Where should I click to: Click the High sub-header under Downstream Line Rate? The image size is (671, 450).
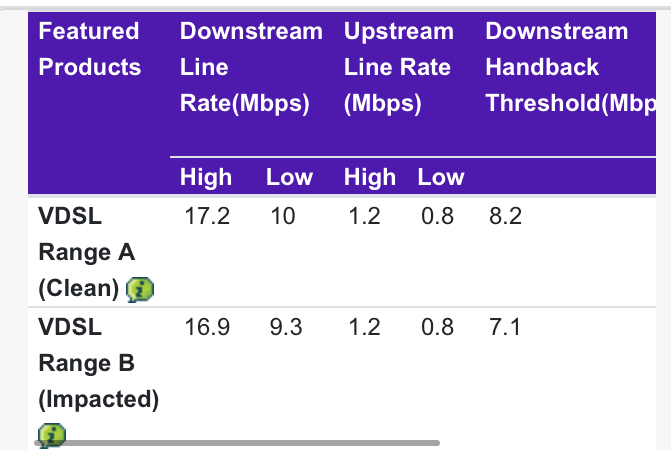[x=206, y=178]
